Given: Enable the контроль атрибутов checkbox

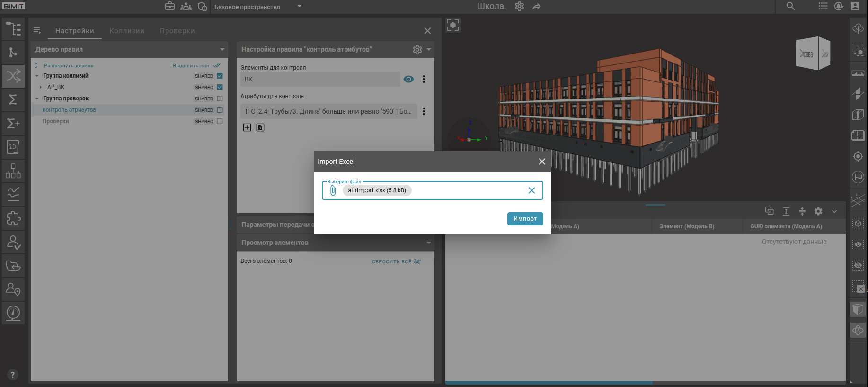Looking at the screenshot, I should (220, 110).
